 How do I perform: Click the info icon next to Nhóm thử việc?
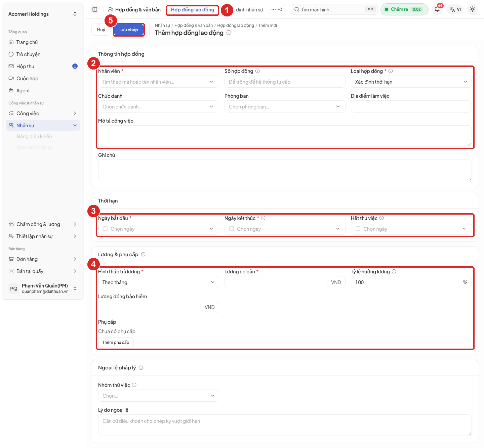134,385
